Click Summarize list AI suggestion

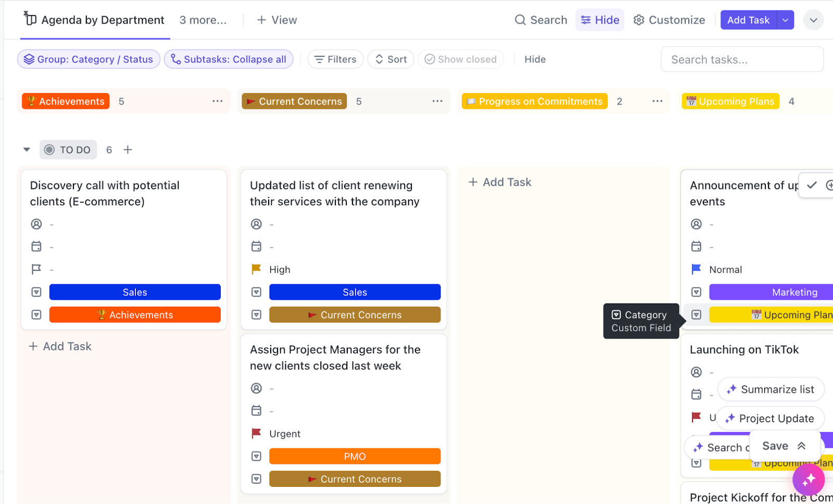point(771,389)
